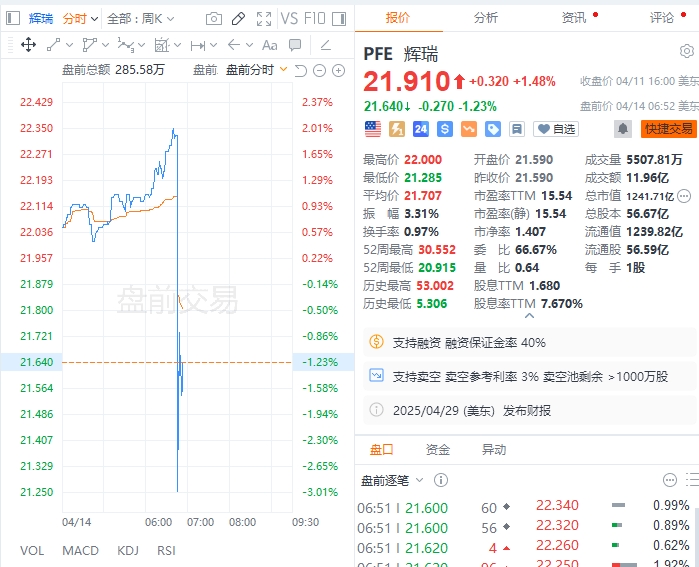This screenshot has height=567, width=699.
Task: Open the 分析 tab
Action: [x=486, y=18]
